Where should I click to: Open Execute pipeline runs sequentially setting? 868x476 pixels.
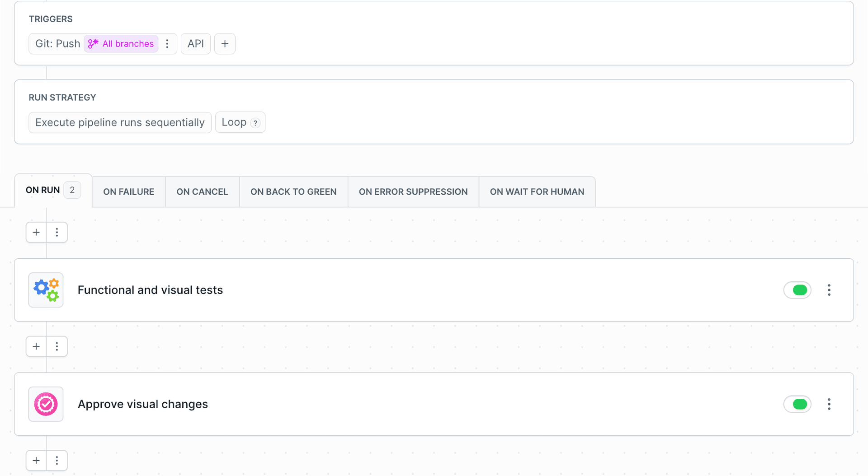pos(120,122)
